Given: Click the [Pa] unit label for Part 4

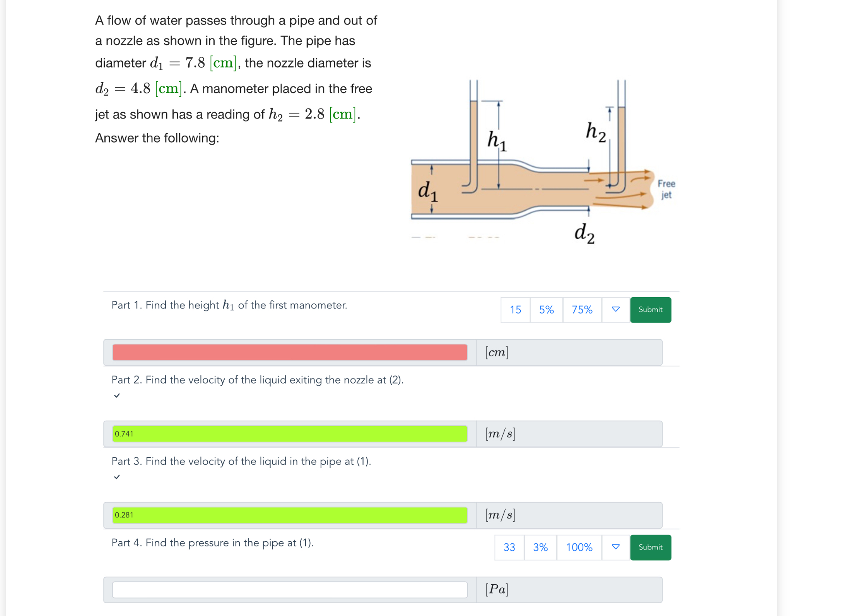Looking at the screenshot, I should [x=496, y=589].
